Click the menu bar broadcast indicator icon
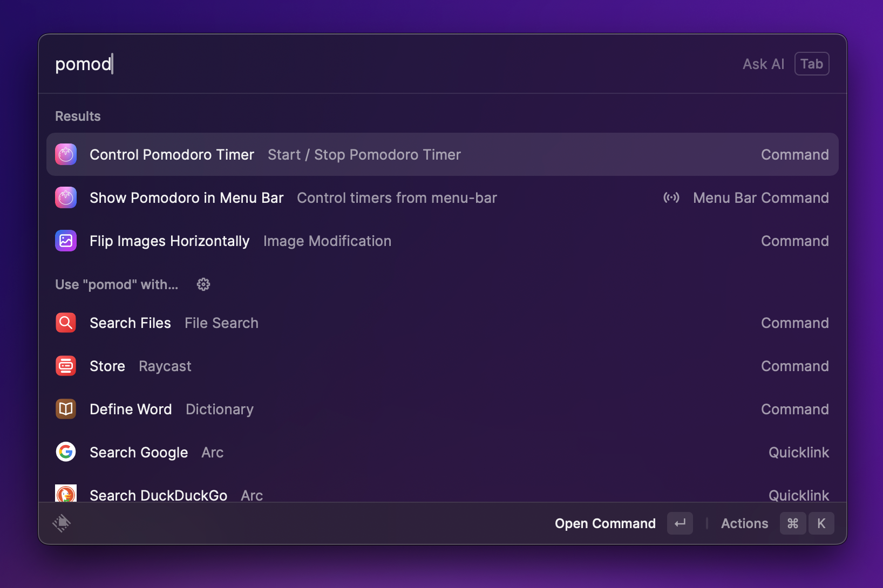This screenshot has width=883, height=588. (671, 198)
